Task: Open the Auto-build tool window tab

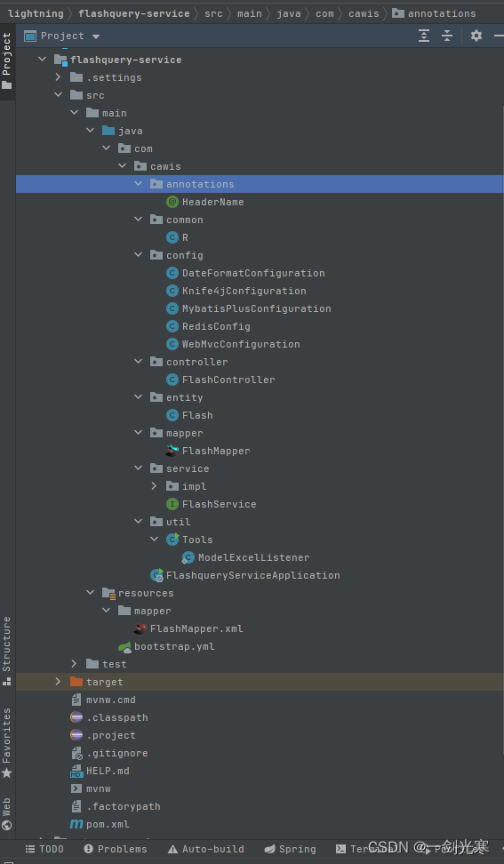Action: [205, 849]
